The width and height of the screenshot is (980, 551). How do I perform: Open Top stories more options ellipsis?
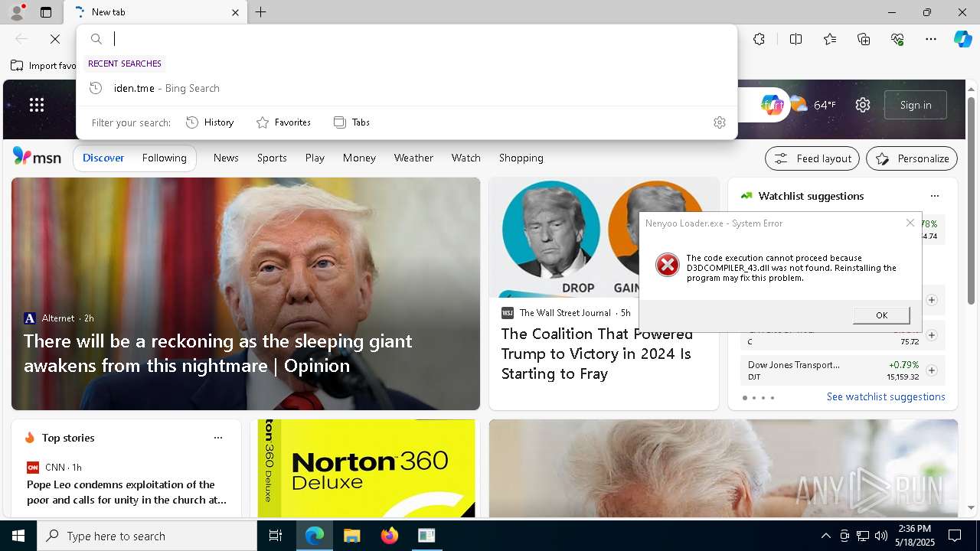(x=218, y=438)
